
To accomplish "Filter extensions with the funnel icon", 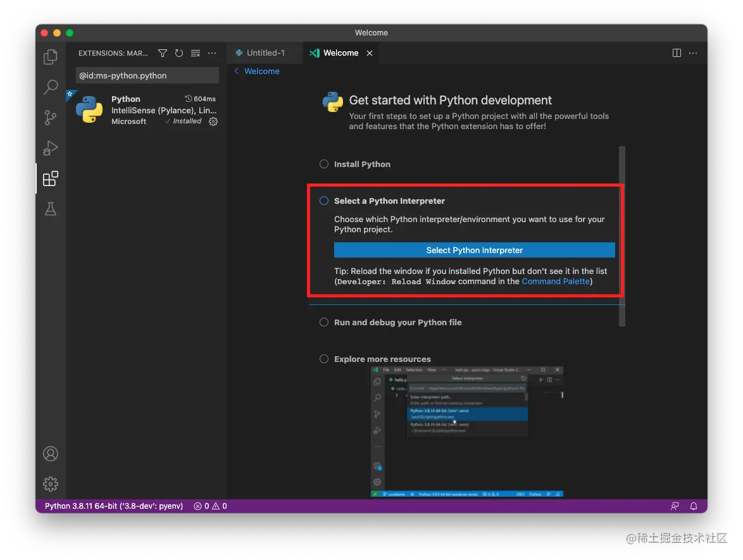I will [163, 53].
